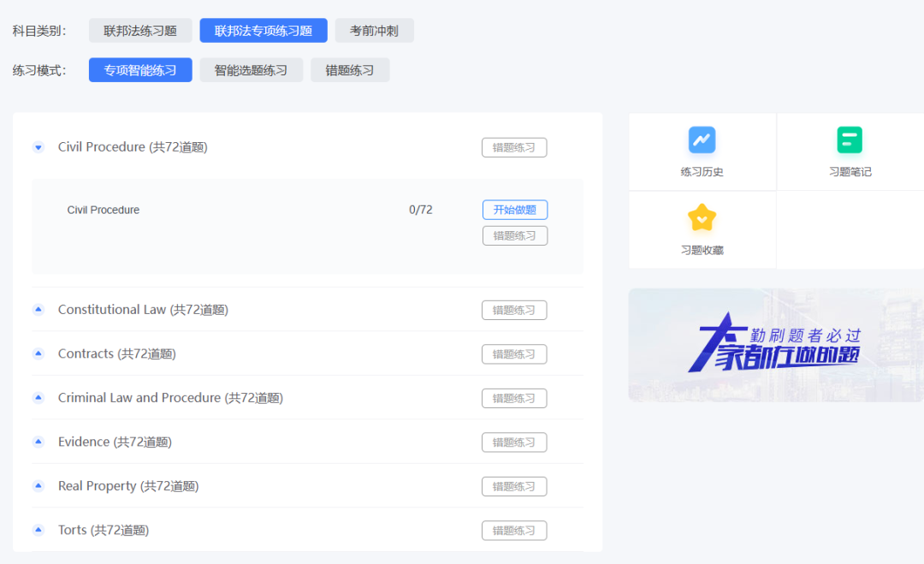Screen dimensions: 924x564
Task: Select the 联邦法专项练习题 subject category
Action: [x=264, y=31]
